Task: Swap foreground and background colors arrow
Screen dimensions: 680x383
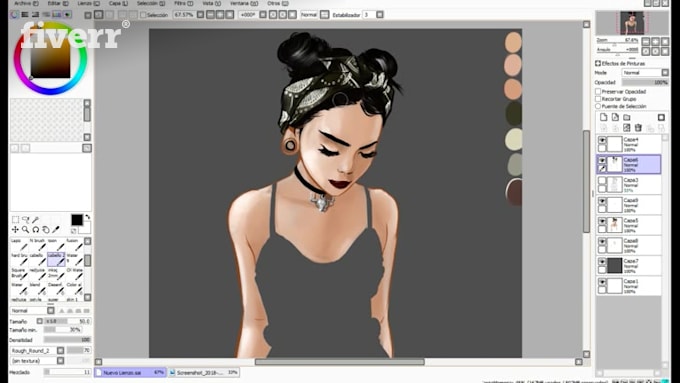Action: click(88, 216)
